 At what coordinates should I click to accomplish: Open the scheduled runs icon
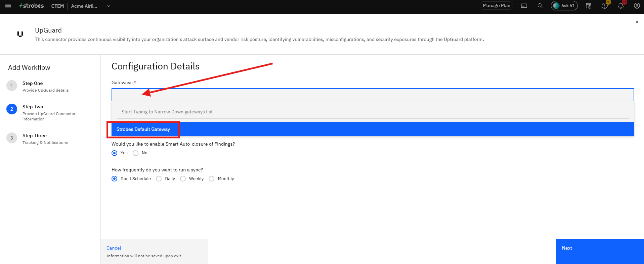pyautogui.click(x=589, y=6)
